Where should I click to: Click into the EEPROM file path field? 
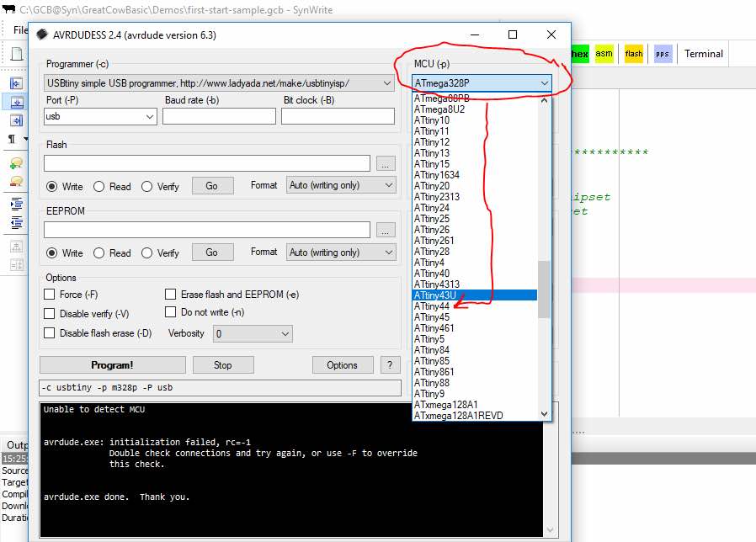(207, 230)
